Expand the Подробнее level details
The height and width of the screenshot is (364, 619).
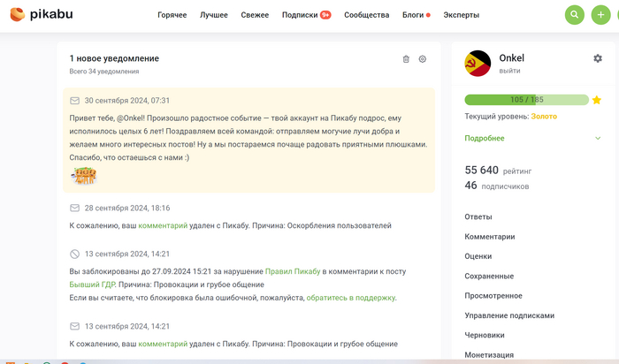[x=485, y=139]
